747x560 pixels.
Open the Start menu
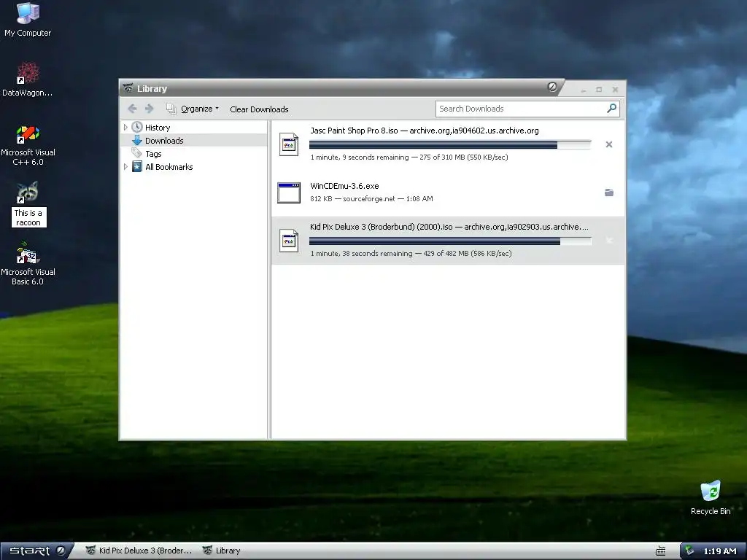coord(36,551)
